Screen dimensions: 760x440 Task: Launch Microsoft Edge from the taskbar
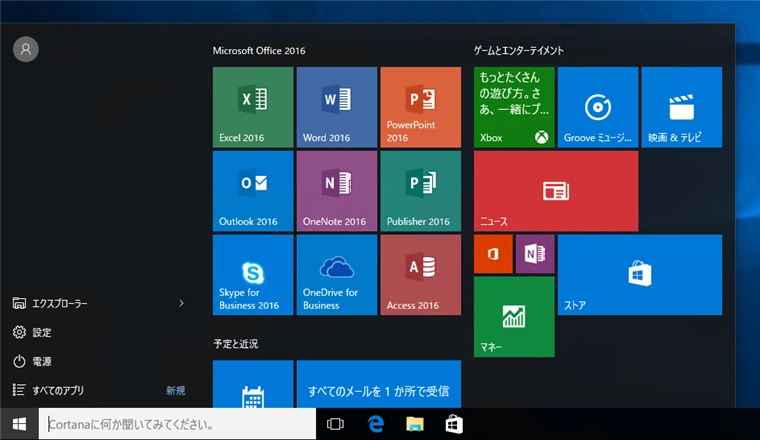click(376, 424)
